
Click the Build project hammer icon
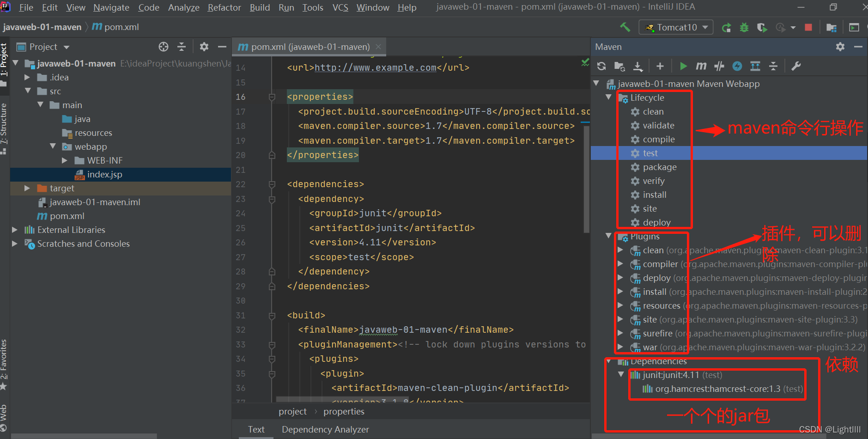[x=625, y=27]
